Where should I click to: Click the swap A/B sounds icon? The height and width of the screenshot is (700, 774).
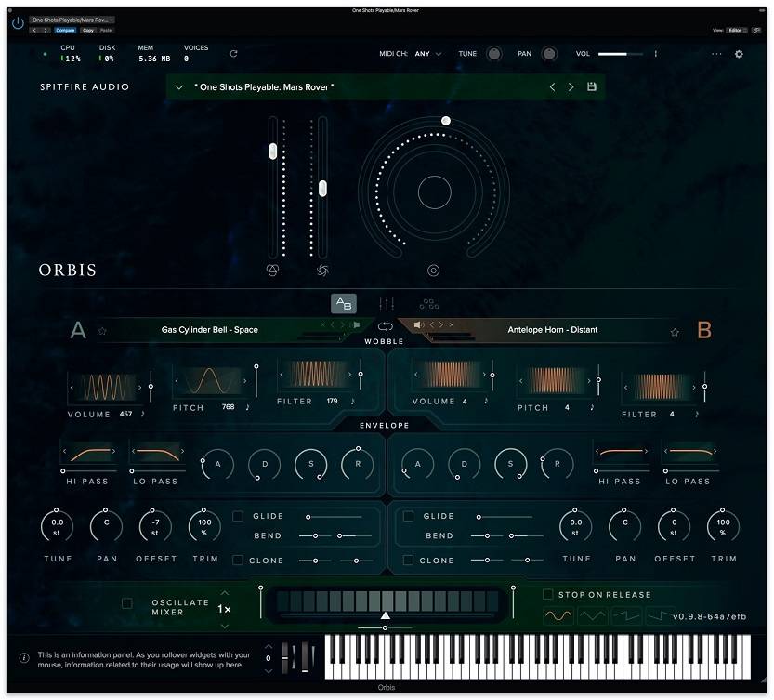pos(385,326)
